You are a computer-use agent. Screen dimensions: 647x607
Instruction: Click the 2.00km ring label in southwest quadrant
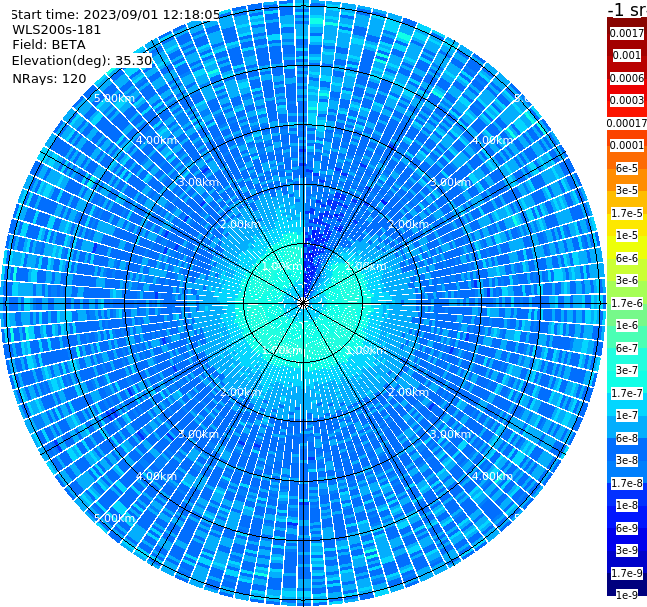coord(241,392)
